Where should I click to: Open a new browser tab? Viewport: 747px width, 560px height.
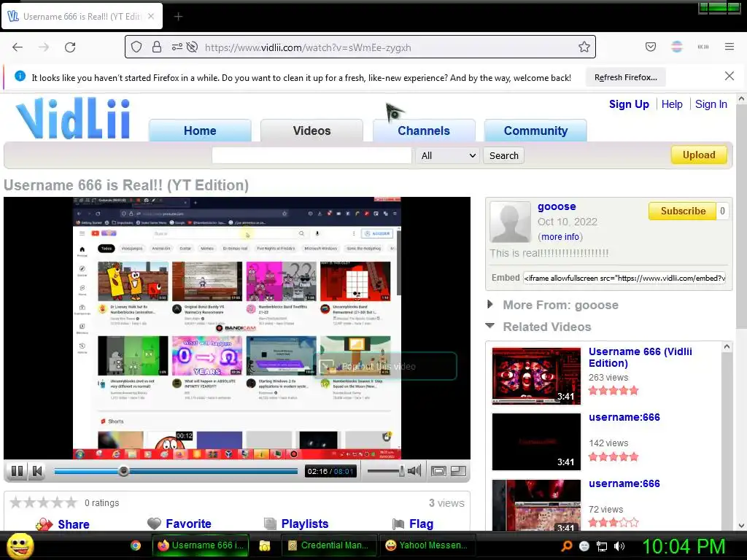click(178, 17)
